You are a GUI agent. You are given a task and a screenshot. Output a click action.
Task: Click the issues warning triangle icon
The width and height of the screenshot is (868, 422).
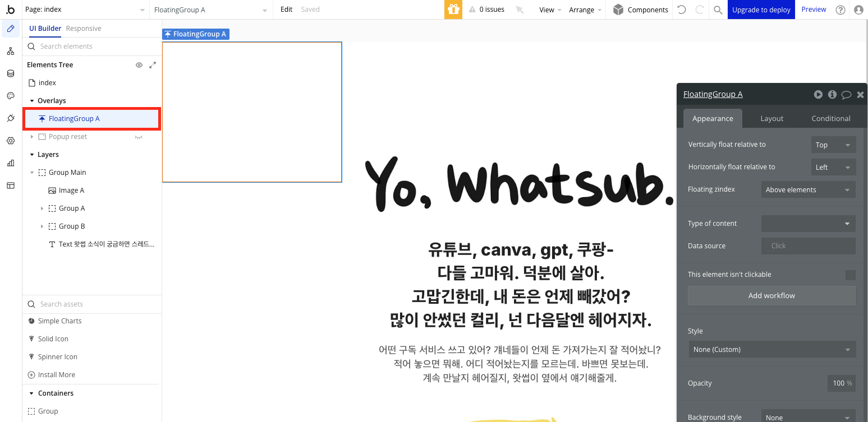472,10
